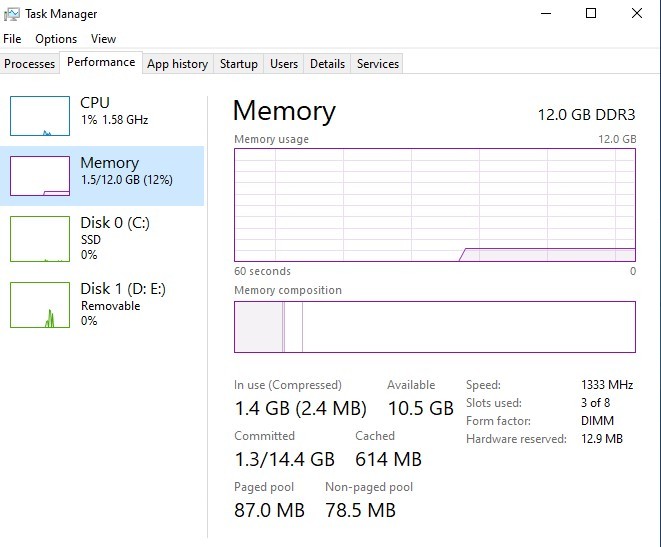Viewport: 661px width, 547px height.
Task: Open the Options menu
Action: 56,39
